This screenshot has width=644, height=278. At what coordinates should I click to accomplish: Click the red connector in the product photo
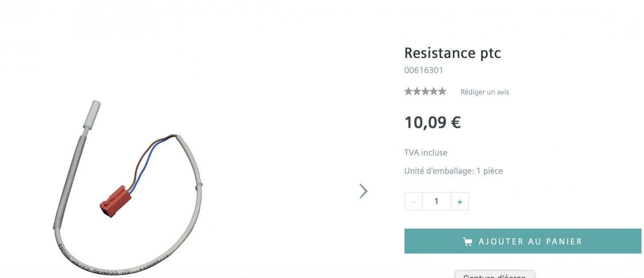pyautogui.click(x=115, y=200)
